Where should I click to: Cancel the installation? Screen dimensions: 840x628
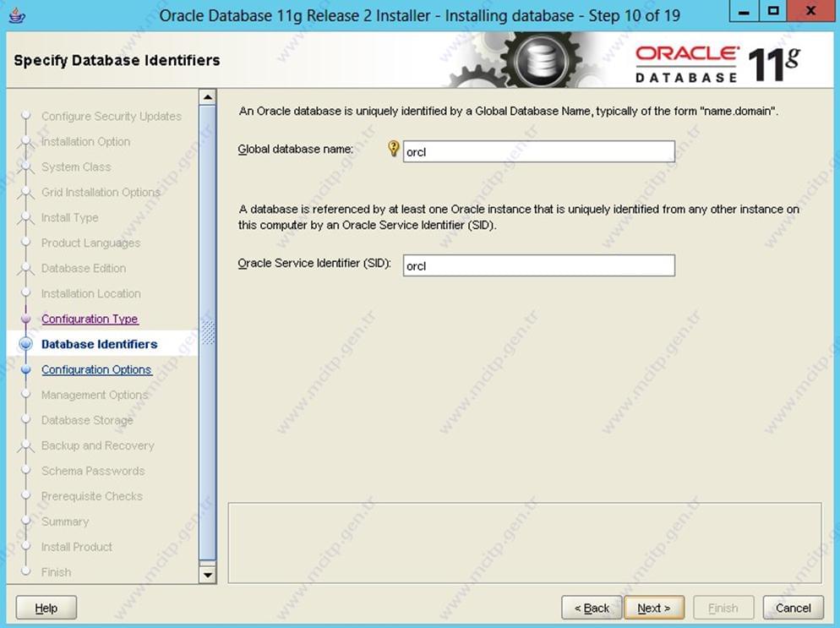click(793, 608)
